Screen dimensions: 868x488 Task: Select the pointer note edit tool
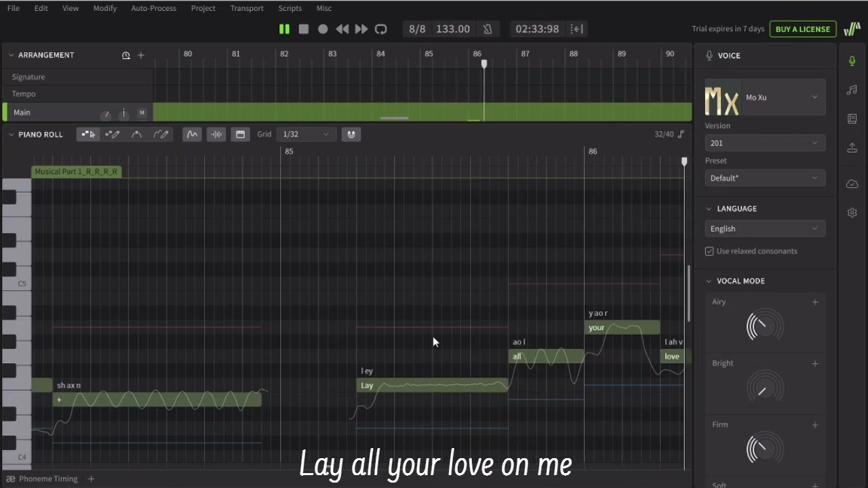(x=88, y=134)
